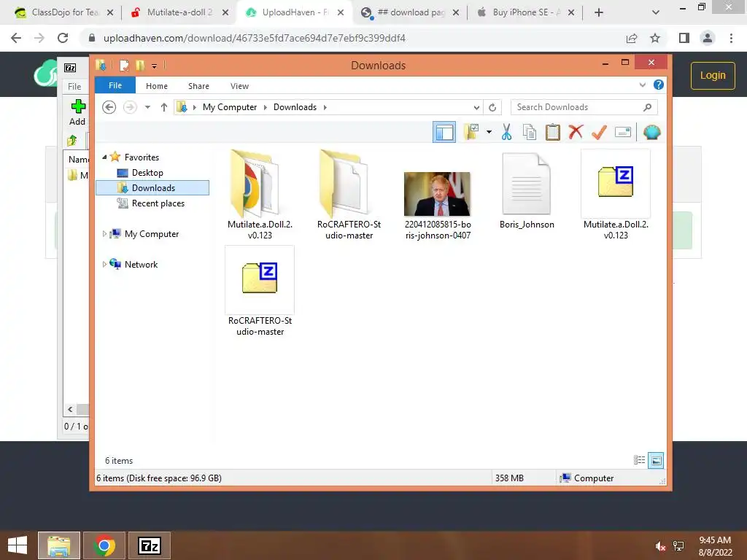Bookmark this page with the star icon
This screenshot has height=560, width=747.
655,38
